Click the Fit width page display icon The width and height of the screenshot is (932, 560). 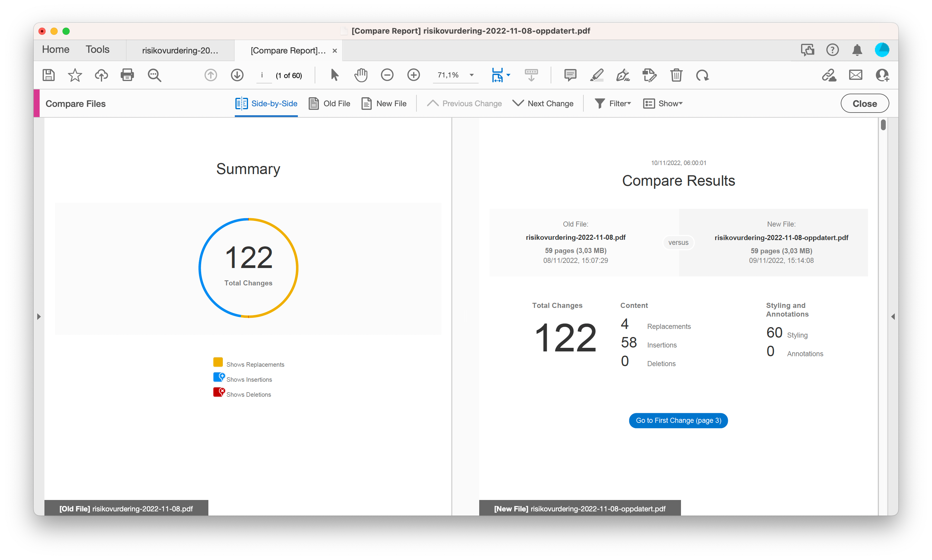(x=497, y=75)
